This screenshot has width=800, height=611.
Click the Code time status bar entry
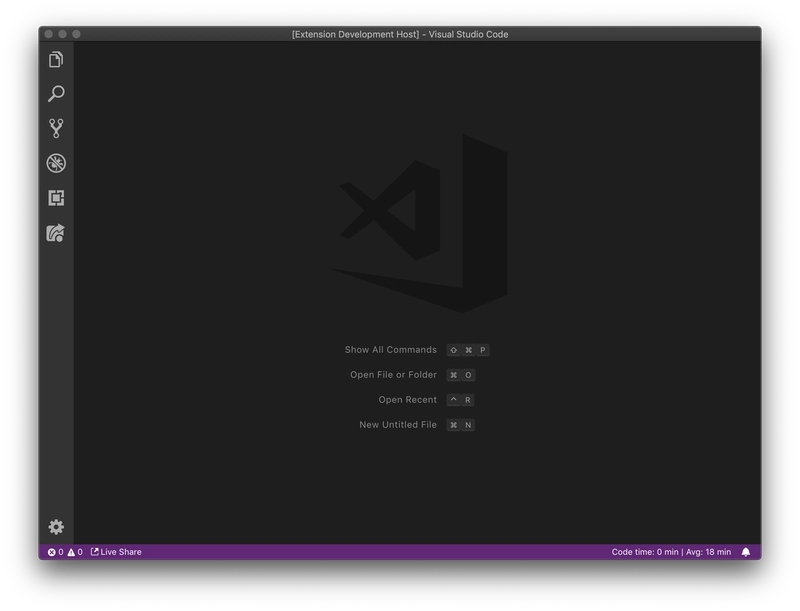tap(671, 552)
